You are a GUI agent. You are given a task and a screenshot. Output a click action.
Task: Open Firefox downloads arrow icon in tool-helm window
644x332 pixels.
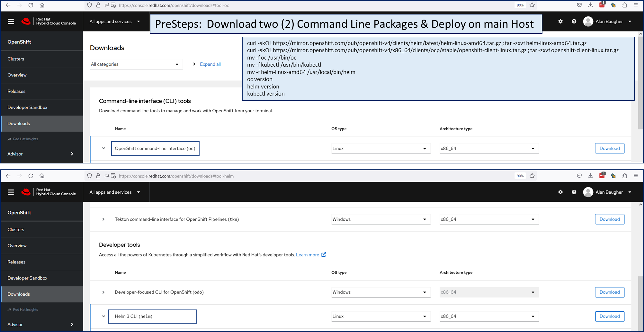[590, 176]
